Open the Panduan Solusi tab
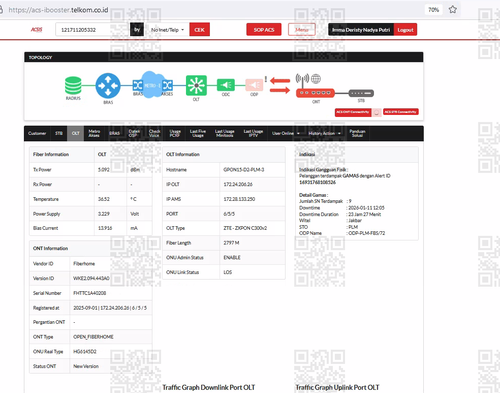 pyautogui.click(x=357, y=133)
